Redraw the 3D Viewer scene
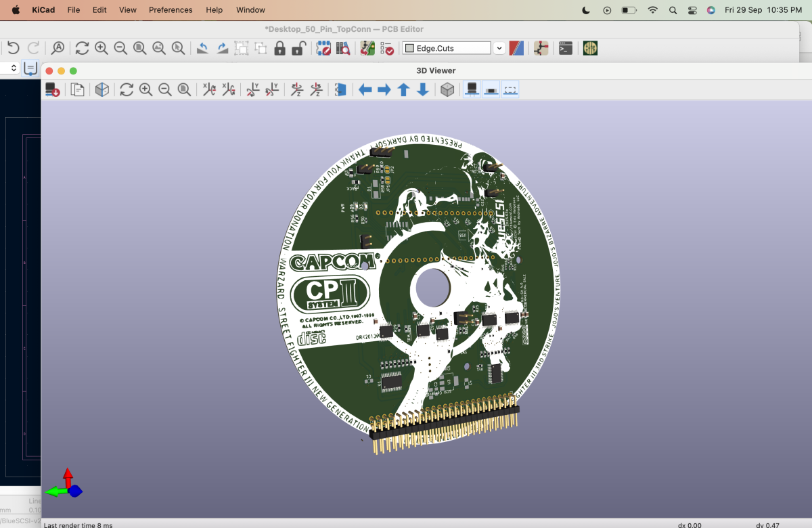The height and width of the screenshot is (528, 812). coord(127,89)
